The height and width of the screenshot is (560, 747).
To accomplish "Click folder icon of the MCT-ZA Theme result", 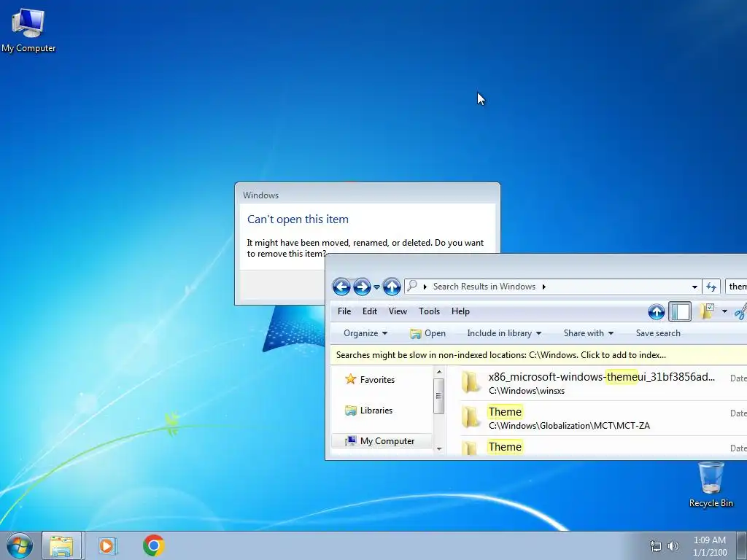I will pos(471,418).
